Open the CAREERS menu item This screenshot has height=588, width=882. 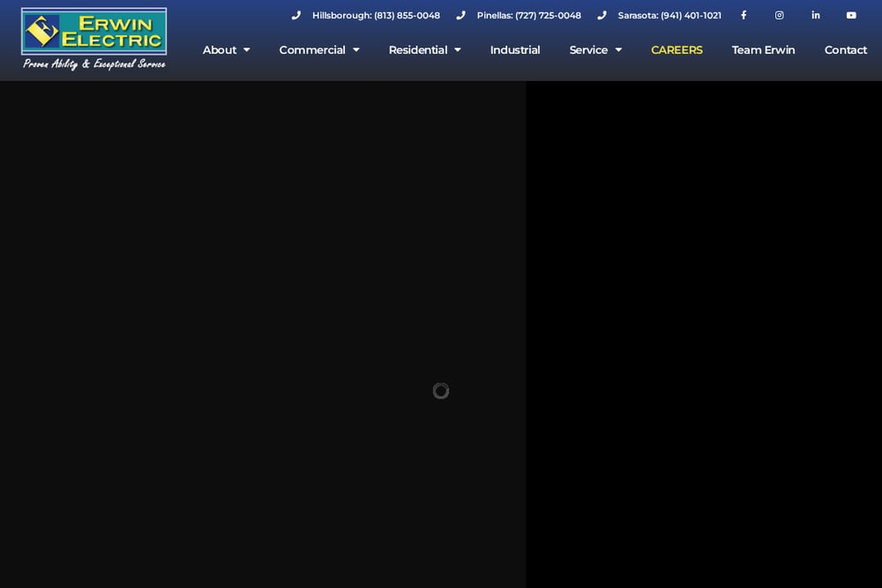coord(676,50)
